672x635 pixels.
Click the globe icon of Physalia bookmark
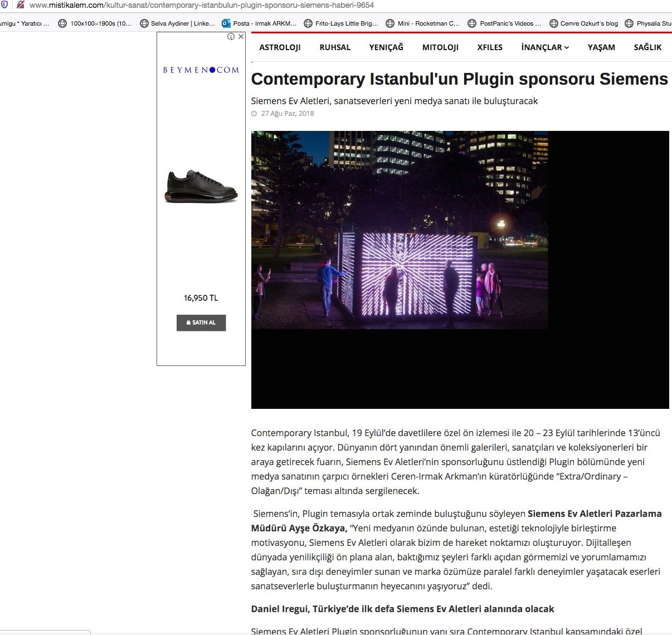[x=630, y=23]
